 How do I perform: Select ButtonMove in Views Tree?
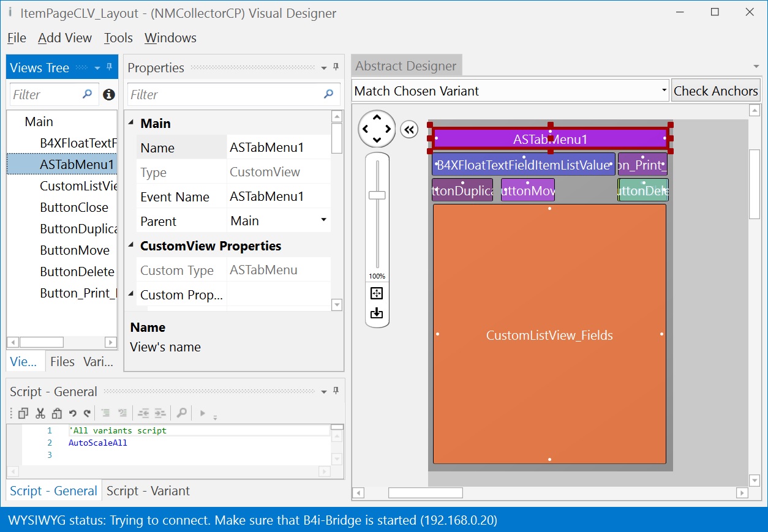click(x=75, y=250)
